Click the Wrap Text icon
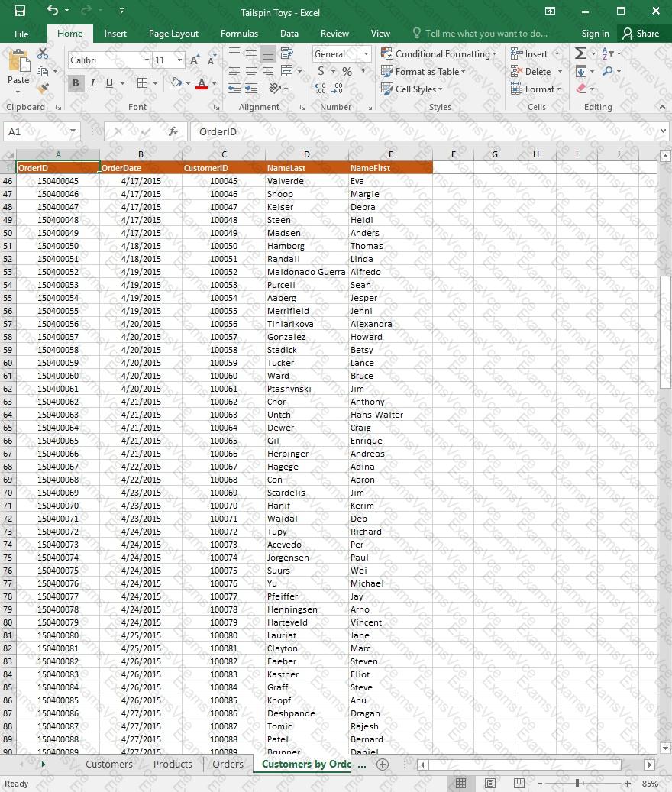672x792 pixels. click(x=287, y=53)
